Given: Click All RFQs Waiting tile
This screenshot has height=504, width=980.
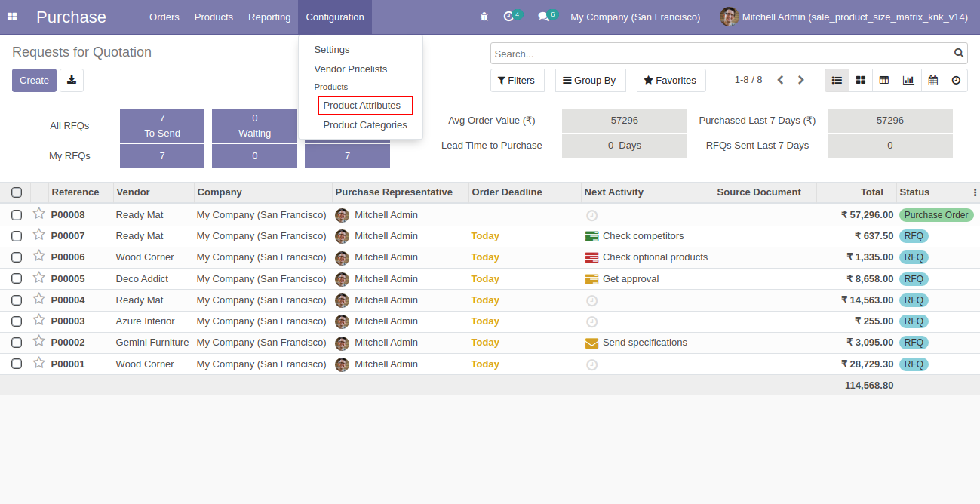Looking at the screenshot, I should (x=254, y=126).
